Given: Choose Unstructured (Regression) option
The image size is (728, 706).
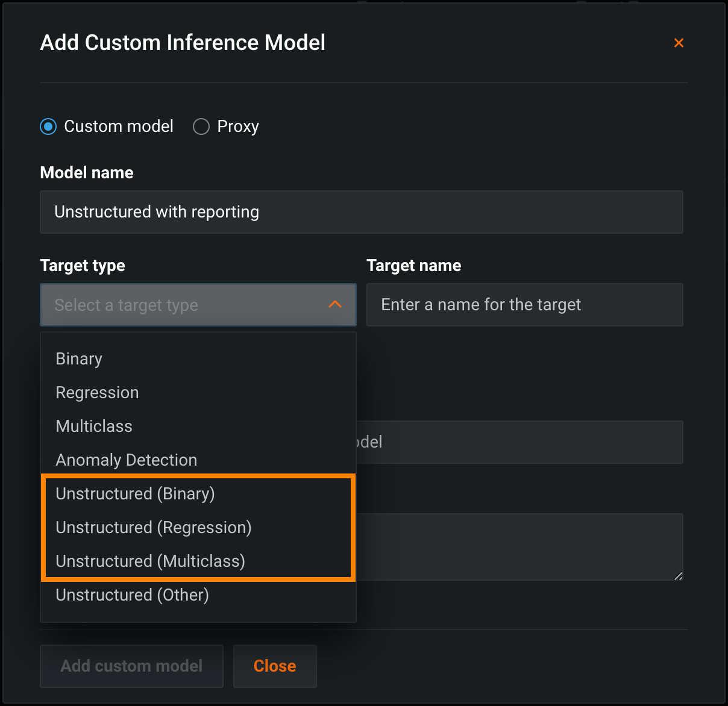Looking at the screenshot, I should (154, 528).
